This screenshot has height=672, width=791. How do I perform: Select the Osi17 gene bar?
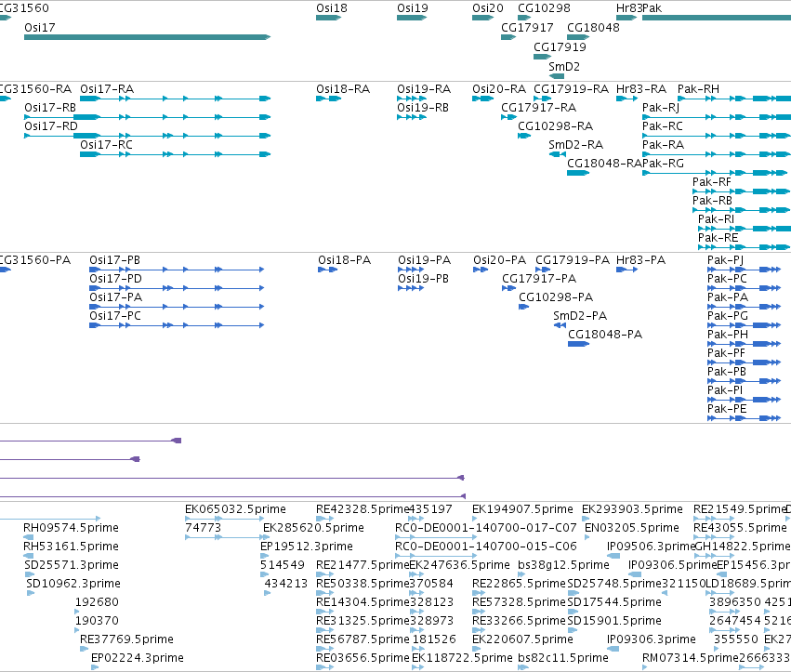point(147,37)
